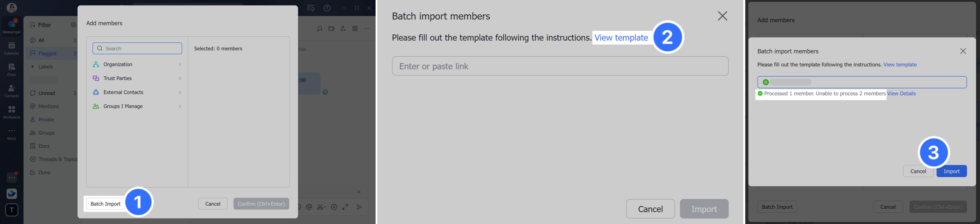980x224 pixels.
Task: Click View Details link for import results
Action: (x=901, y=94)
